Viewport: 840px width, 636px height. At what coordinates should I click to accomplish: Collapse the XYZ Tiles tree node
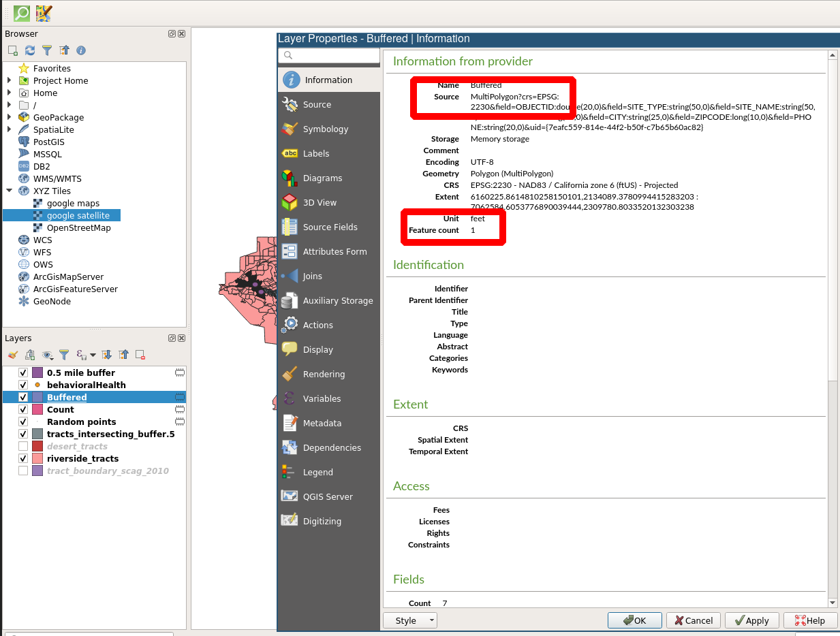(x=10, y=191)
